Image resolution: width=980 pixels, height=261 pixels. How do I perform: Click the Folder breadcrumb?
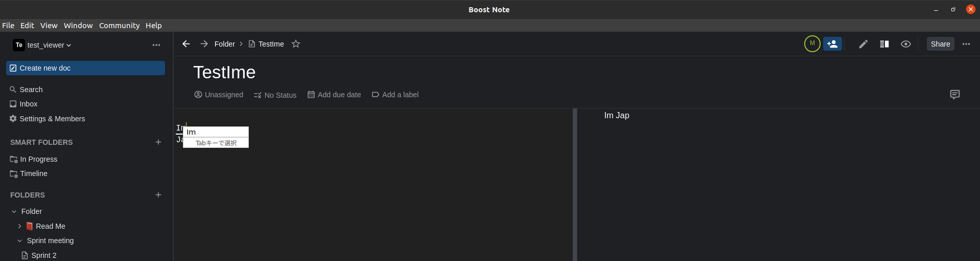(225, 44)
